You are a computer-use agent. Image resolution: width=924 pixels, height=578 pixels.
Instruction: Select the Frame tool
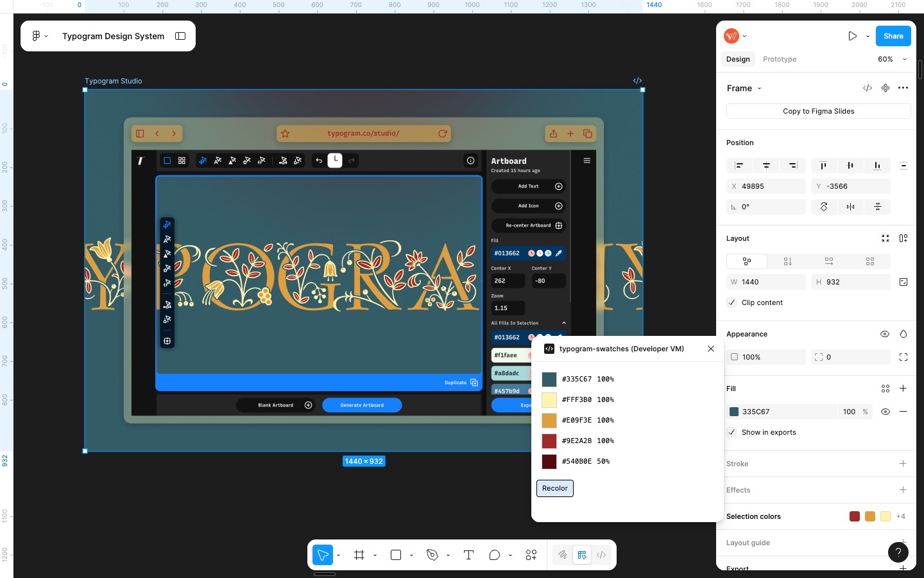[359, 555]
